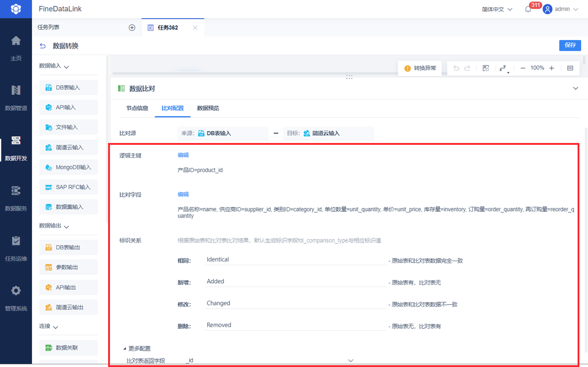Click the 100% zoom level value
The height and width of the screenshot is (367, 588).
coord(537,68)
